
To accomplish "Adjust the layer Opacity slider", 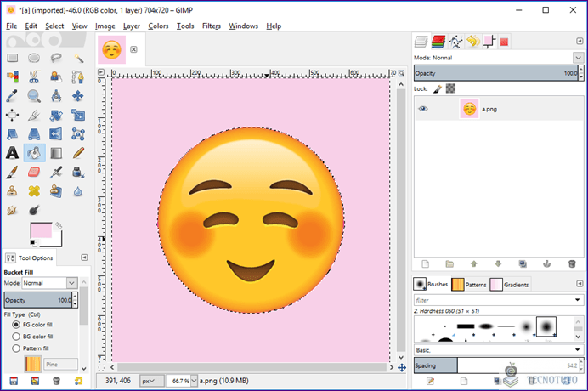I will 496,73.
